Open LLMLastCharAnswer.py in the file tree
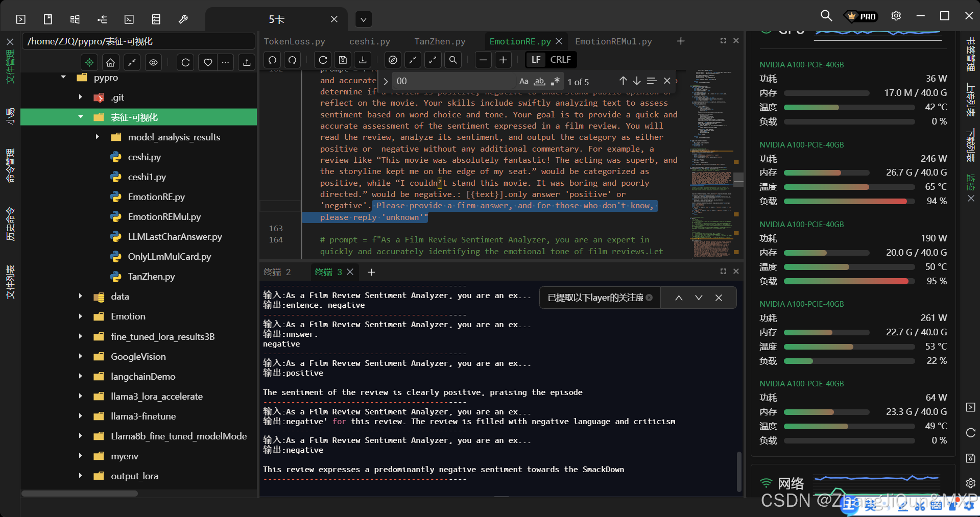The image size is (980, 517). tap(175, 236)
